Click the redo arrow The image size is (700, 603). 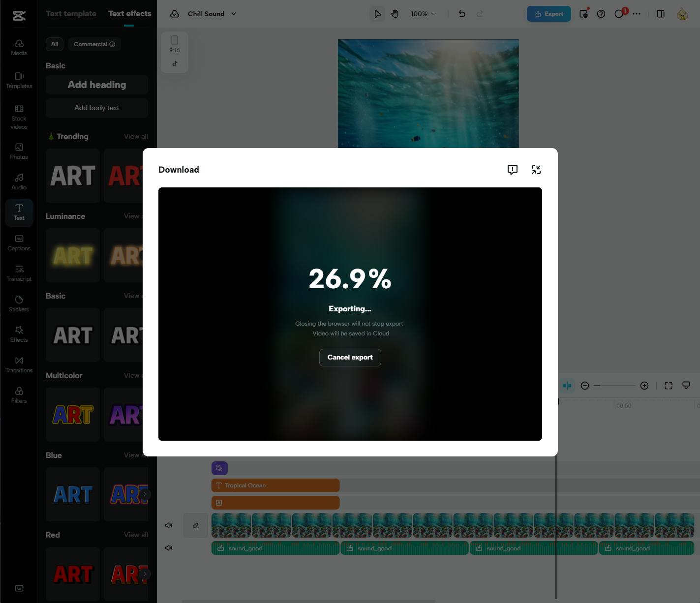point(480,14)
